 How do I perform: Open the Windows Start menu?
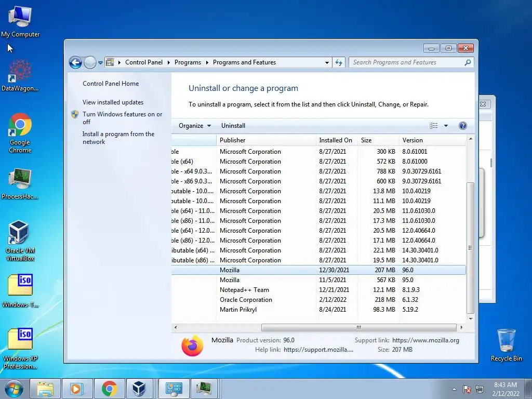[x=14, y=389]
